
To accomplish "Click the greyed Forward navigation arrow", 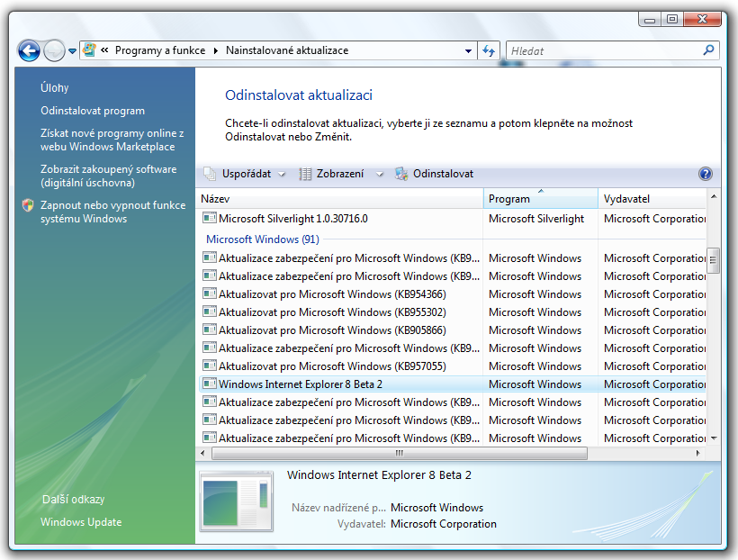I will pos(54,50).
